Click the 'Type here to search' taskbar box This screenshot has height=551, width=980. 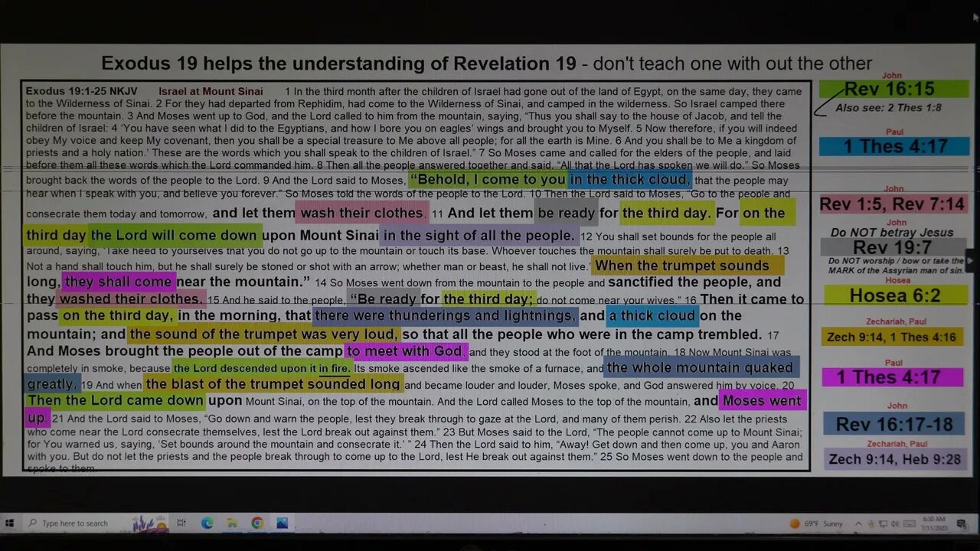96,523
